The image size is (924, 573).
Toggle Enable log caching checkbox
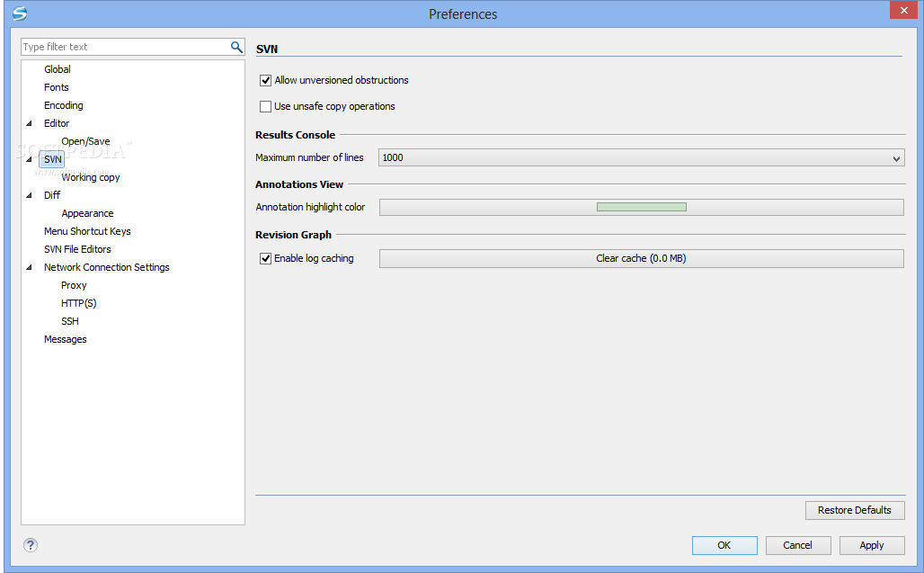[x=266, y=258]
